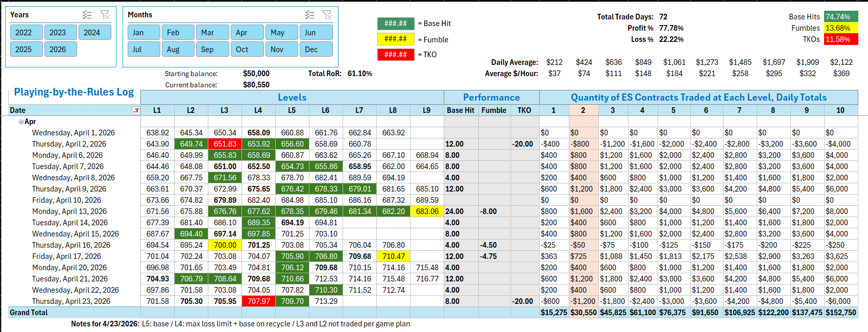Image resolution: width=868 pixels, height=332 pixels.
Task: Filter by Feb in Months slicer
Action: tap(178, 32)
